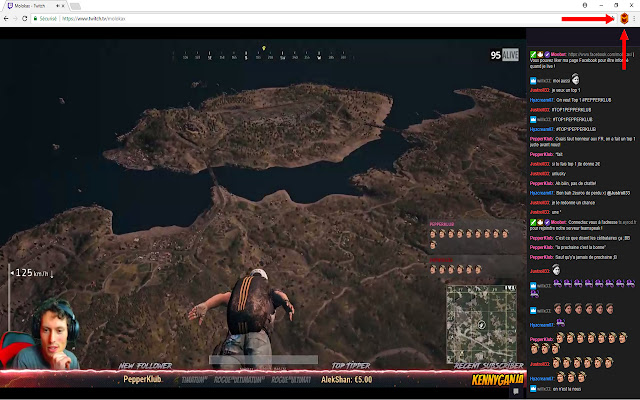Select the message "la prochaine c'est la bonne"
The height and width of the screenshot is (400, 640).
tap(580, 247)
